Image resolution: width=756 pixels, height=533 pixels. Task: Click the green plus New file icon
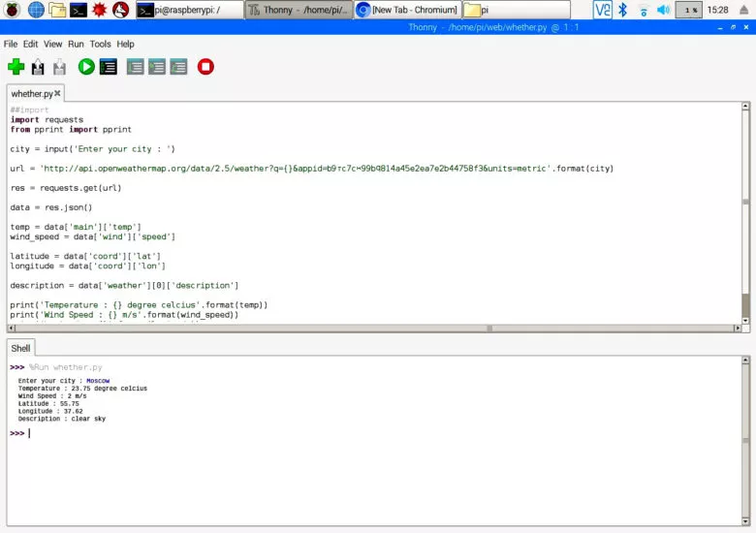click(16, 67)
